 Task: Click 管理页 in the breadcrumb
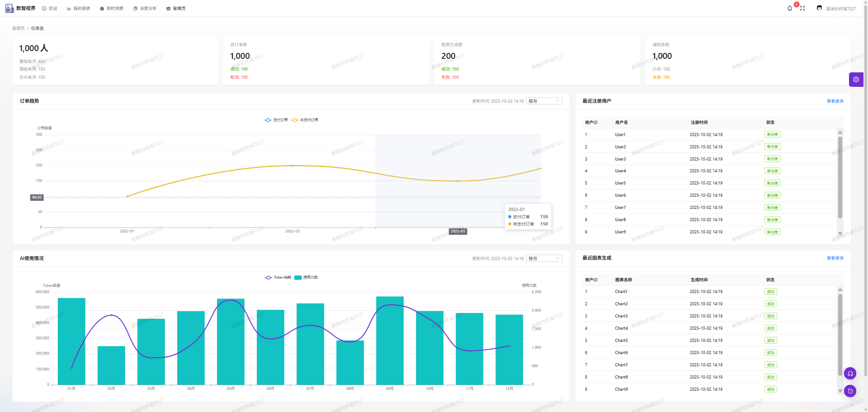pyautogui.click(x=19, y=28)
